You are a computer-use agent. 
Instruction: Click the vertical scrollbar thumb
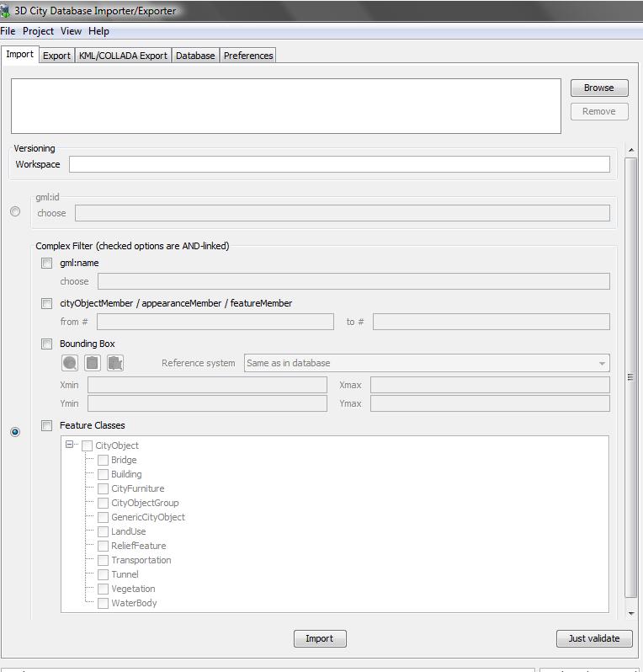click(630, 377)
